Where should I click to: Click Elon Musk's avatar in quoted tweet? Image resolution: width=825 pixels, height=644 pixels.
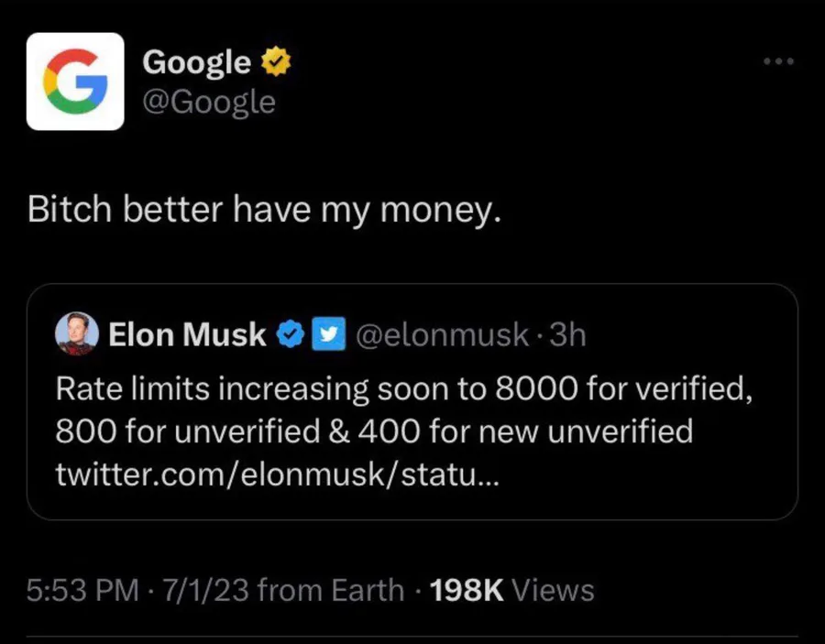[x=77, y=333]
